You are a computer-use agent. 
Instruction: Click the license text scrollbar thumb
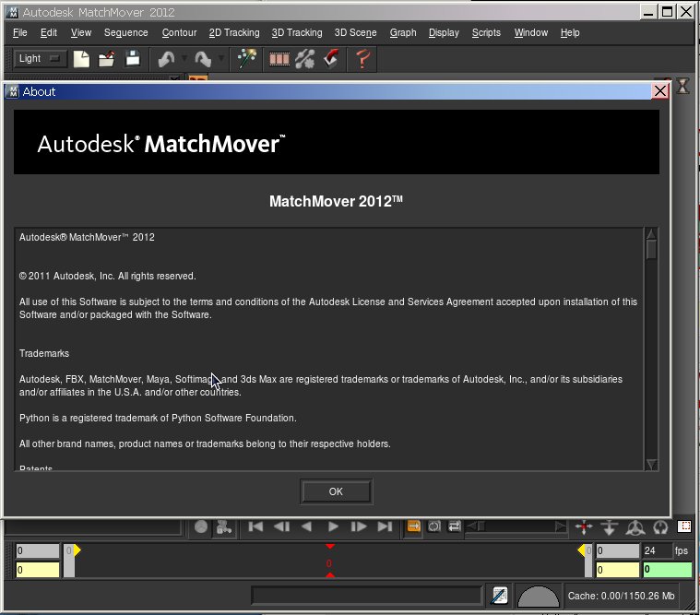(651, 249)
